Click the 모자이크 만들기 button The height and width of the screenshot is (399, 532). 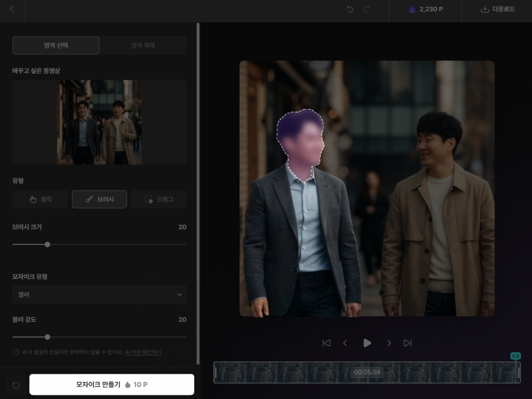point(112,385)
